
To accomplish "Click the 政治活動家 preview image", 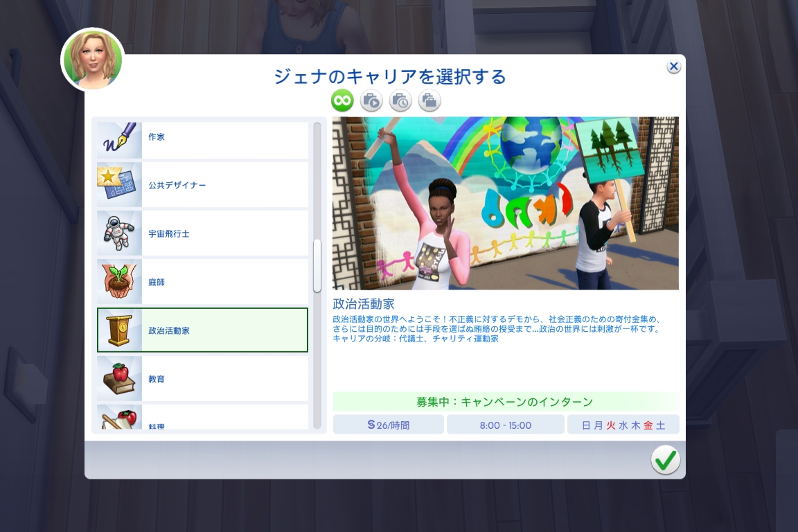I will coord(504,202).
